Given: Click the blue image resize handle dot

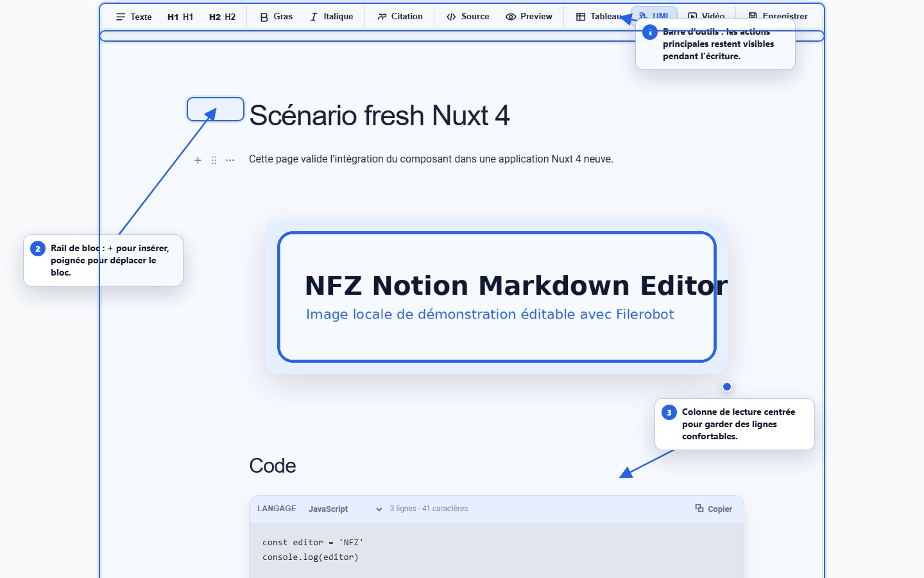Looking at the screenshot, I should click(727, 387).
